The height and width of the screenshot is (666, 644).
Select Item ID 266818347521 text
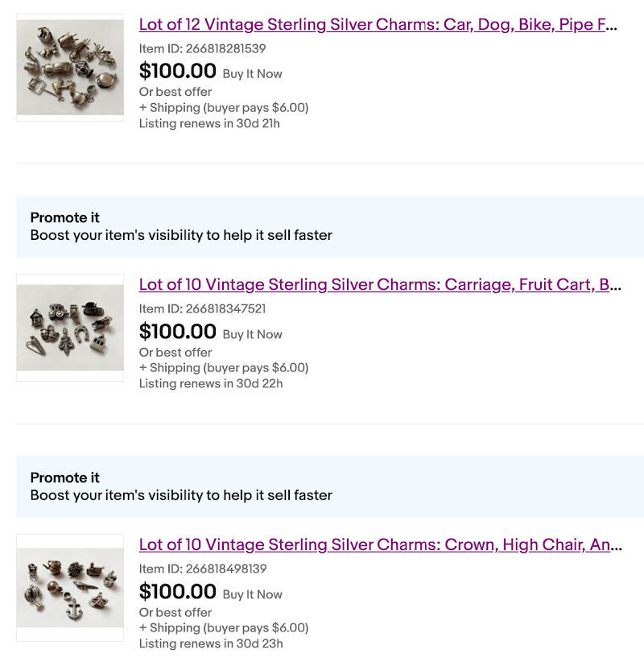pos(202,309)
